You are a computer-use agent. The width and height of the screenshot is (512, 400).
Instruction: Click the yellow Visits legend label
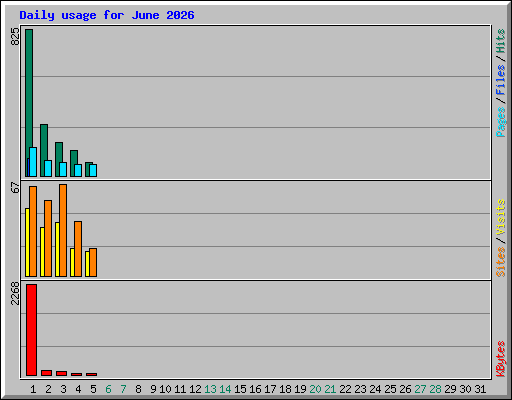pos(500,217)
